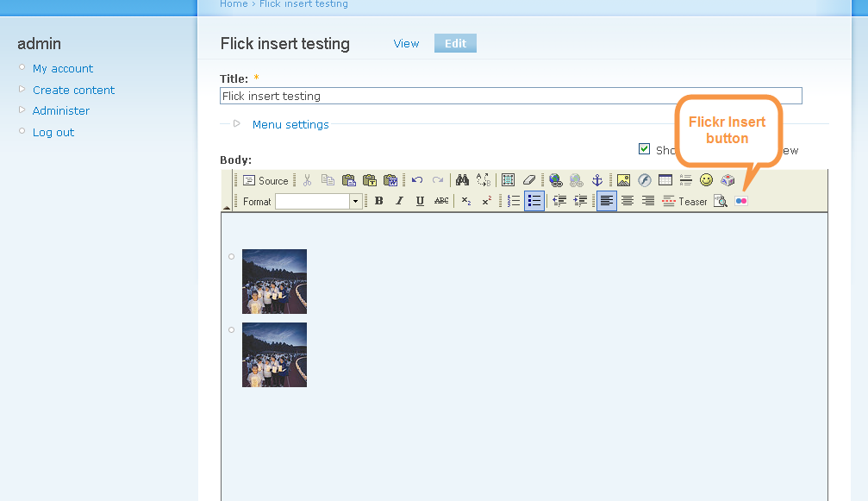Click the Paste from Word icon

(390, 180)
